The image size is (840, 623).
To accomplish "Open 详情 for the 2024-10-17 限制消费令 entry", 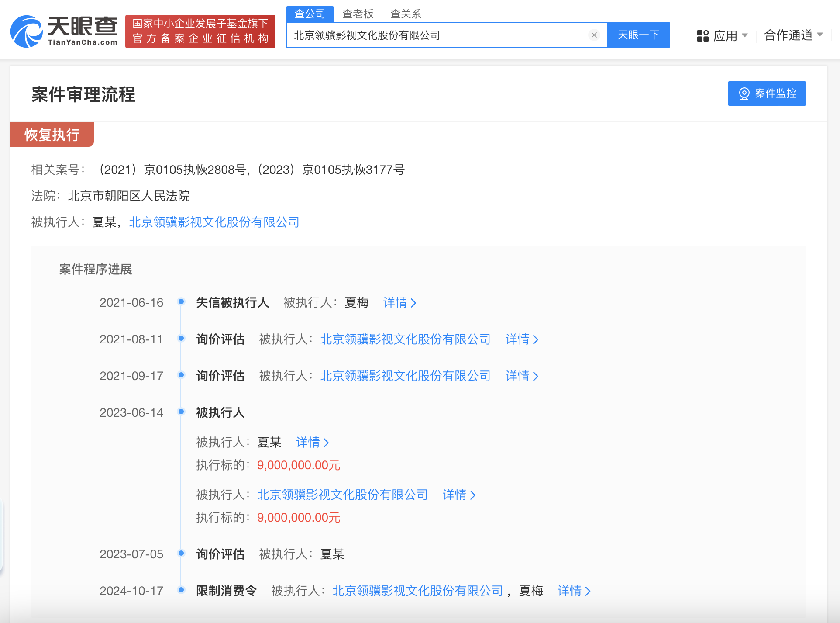I will 574,591.
